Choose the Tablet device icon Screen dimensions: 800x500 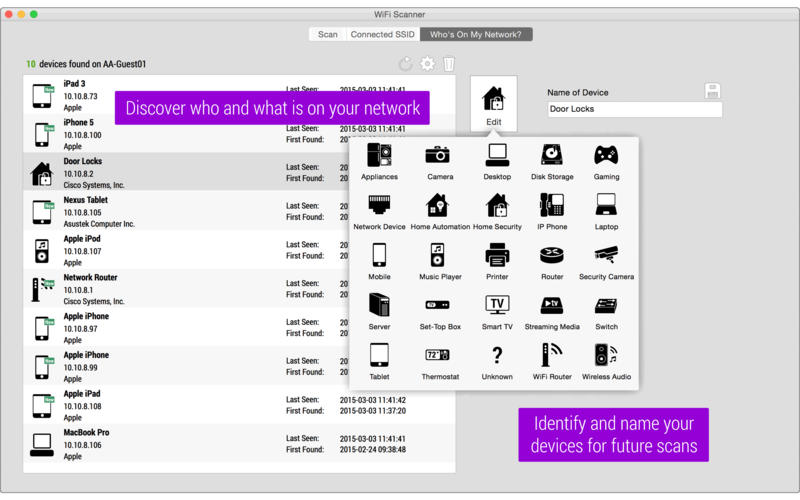[x=379, y=355]
